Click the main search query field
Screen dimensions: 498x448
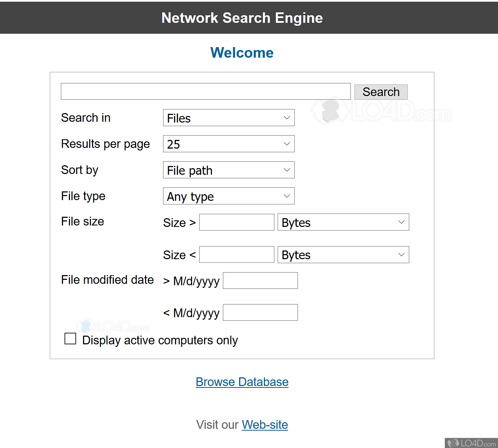pyautogui.click(x=206, y=91)
